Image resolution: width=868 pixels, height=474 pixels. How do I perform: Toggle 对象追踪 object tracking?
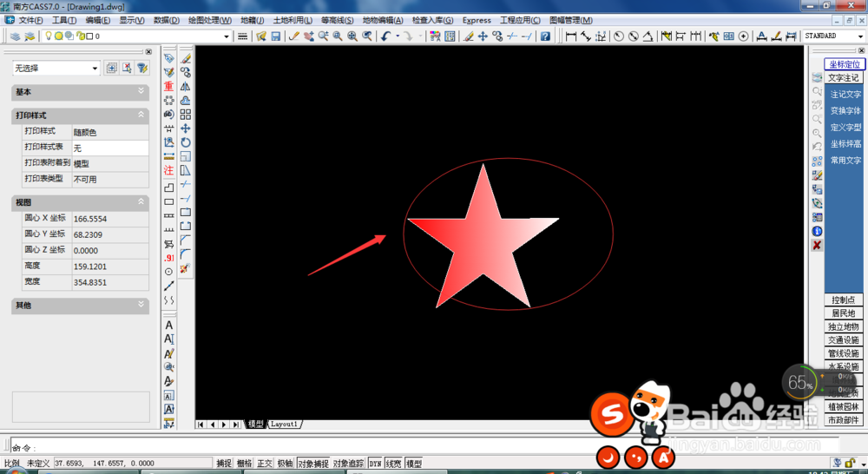(x=349, y=464)
